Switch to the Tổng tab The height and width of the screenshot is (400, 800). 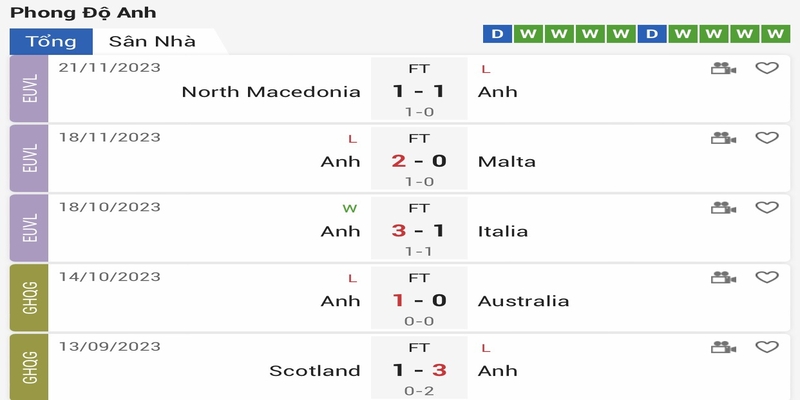(x=51, y=41)
